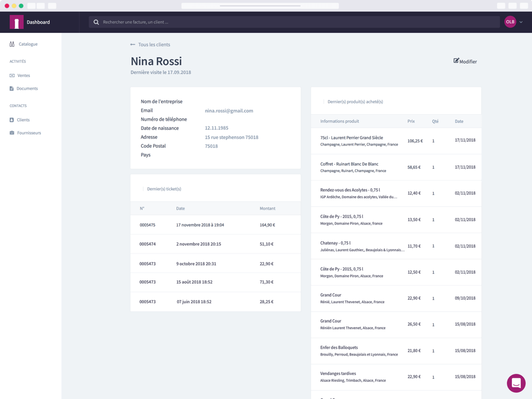The height and width of the screenshot is (399, 532).
Task: Open the OLB profile avatar
Action: (x=510, y=22)
